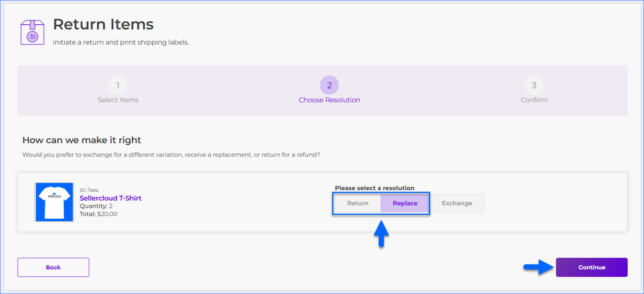Click the step 3 circle icon
The image size is (644, 294).
tap(534, 85)
